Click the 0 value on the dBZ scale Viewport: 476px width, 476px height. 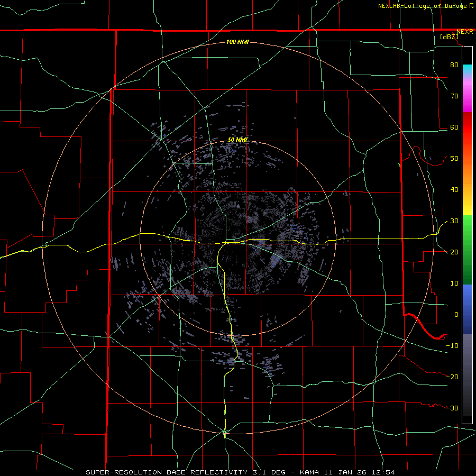click(456, 315)
